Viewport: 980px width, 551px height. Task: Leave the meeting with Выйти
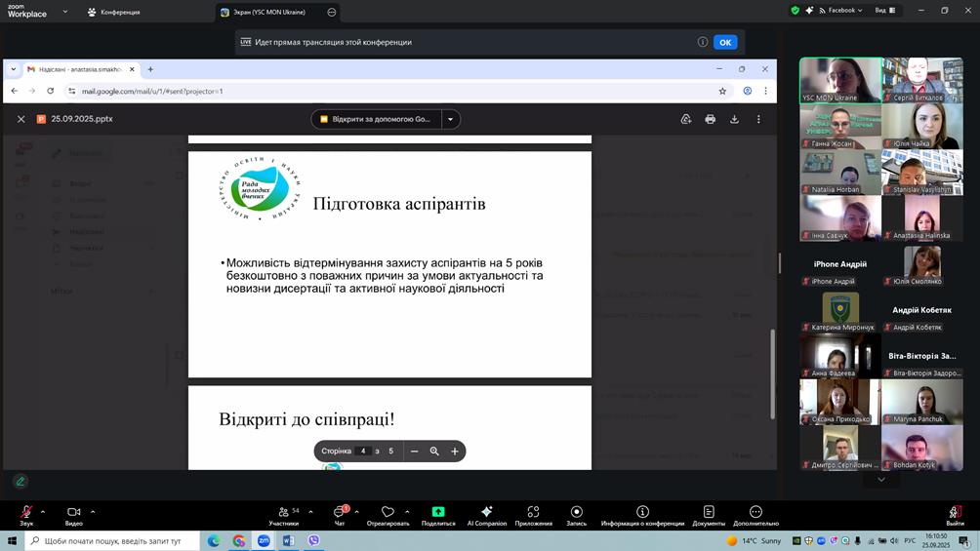[955, 514]
